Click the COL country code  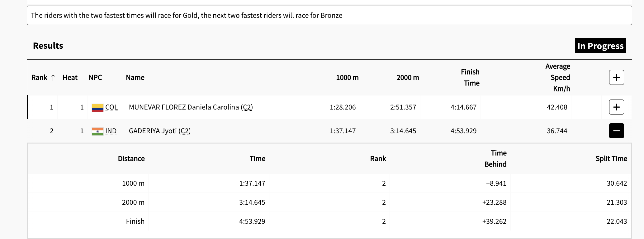(111, 107)
